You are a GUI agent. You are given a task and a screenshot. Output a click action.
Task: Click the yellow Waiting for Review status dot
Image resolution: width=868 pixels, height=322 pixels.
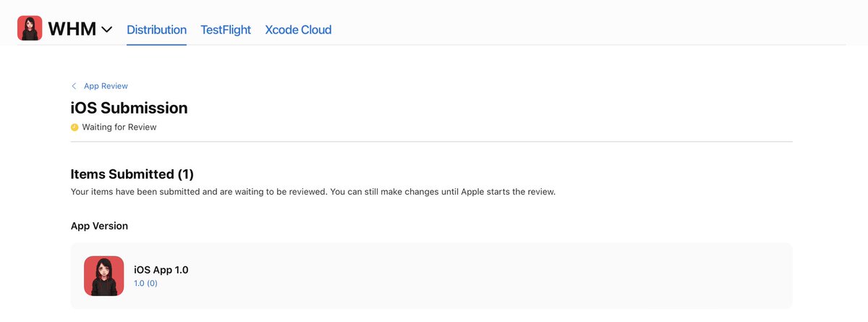75,127
